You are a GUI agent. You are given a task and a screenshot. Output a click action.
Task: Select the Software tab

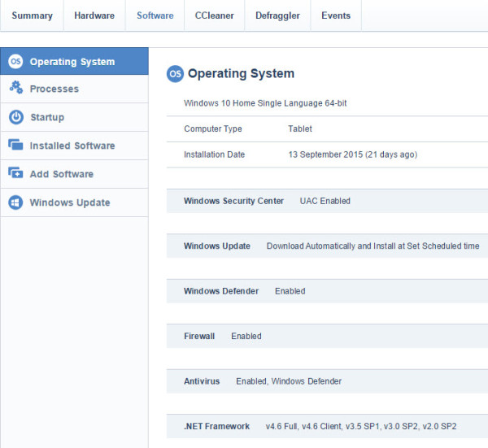pos(155,15)
